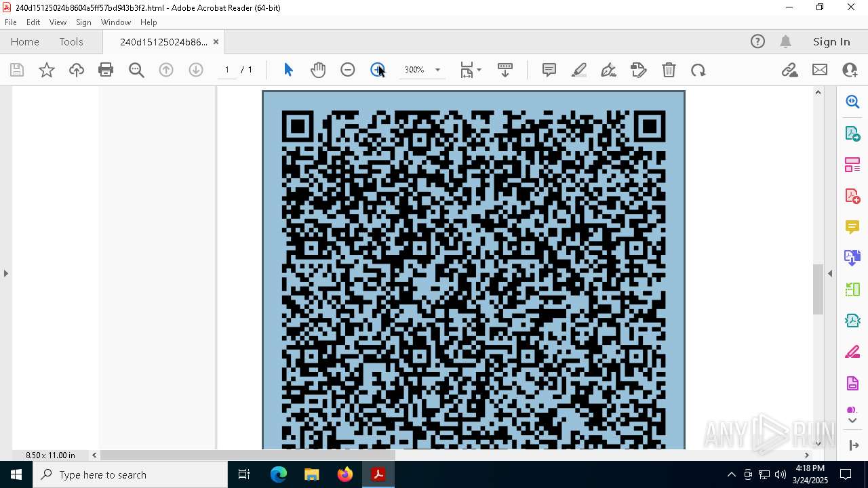Viewport: 868px width, 488px height.
Task: Click the scroll down arrow at bottom of document
Action: point(818,443)
